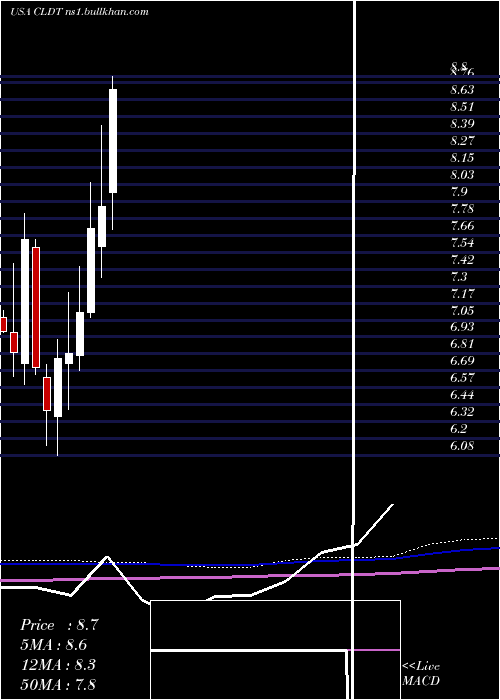500x700 pixels.
Task: Click the 8.15 price axis label
Action: [462, 158]
